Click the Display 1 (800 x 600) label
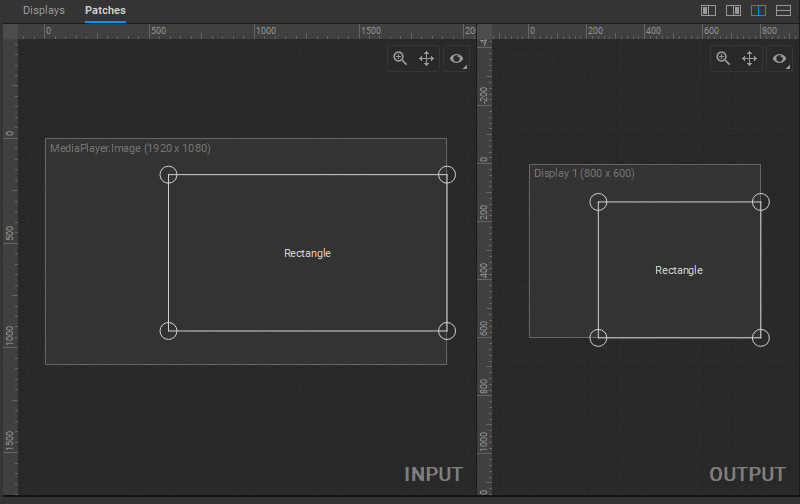The height and width of the screenshot is (504, 800). pyautogui.click(x=584, y=173)
